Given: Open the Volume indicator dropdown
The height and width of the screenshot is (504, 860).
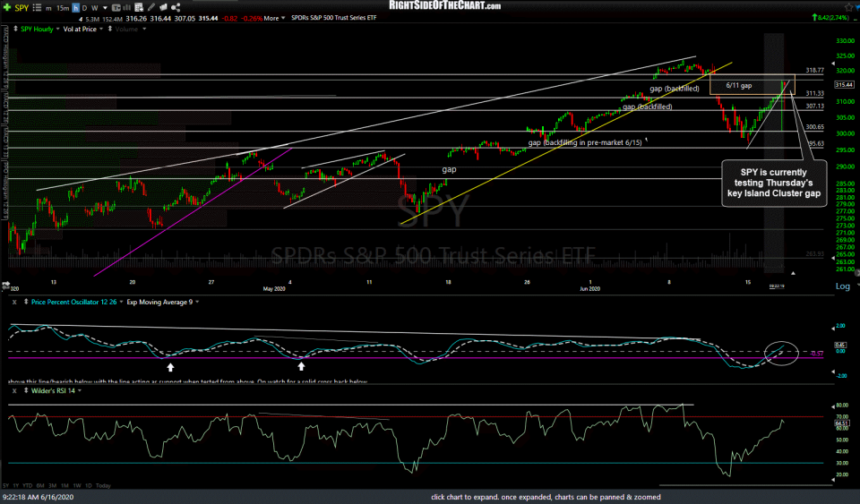Looking at the screenshot, I should coord(144,29).
